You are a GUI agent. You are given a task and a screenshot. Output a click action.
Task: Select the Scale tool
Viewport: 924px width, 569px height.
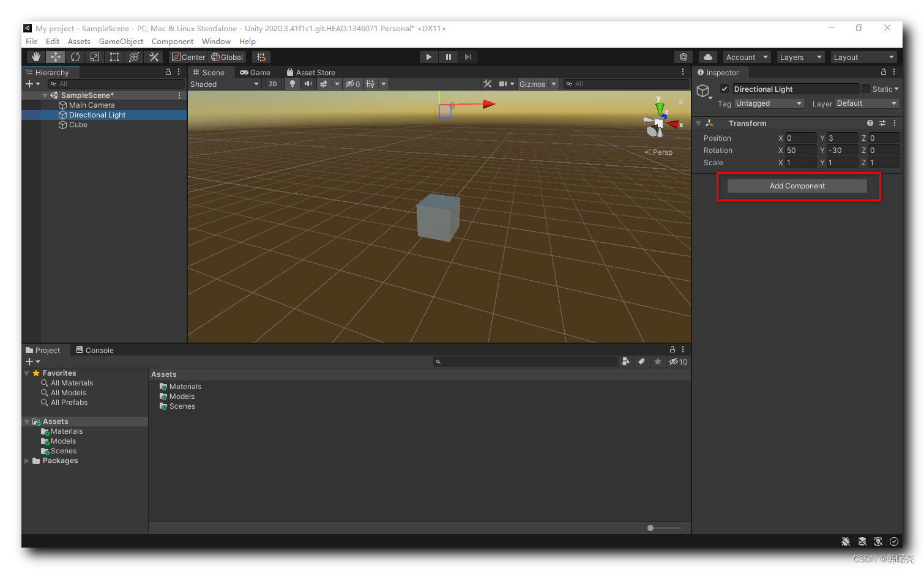[x=94, y=56]
